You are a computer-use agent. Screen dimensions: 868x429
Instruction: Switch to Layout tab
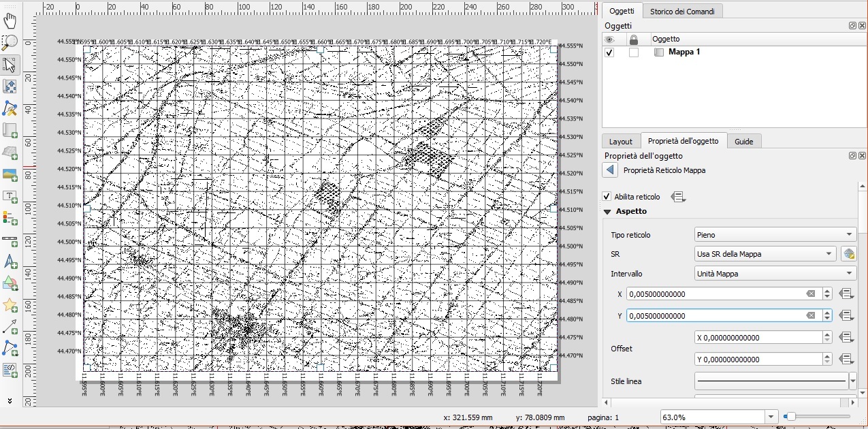[x=621, y=142]
